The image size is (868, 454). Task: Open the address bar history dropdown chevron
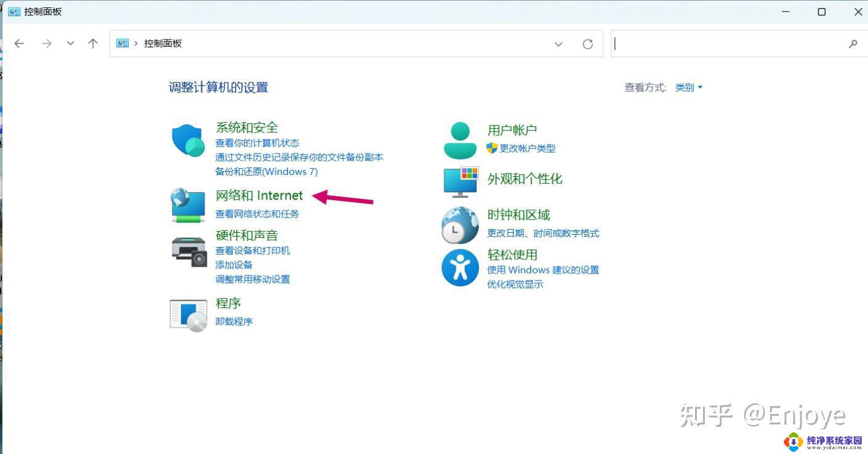click(x=558, y=44)
